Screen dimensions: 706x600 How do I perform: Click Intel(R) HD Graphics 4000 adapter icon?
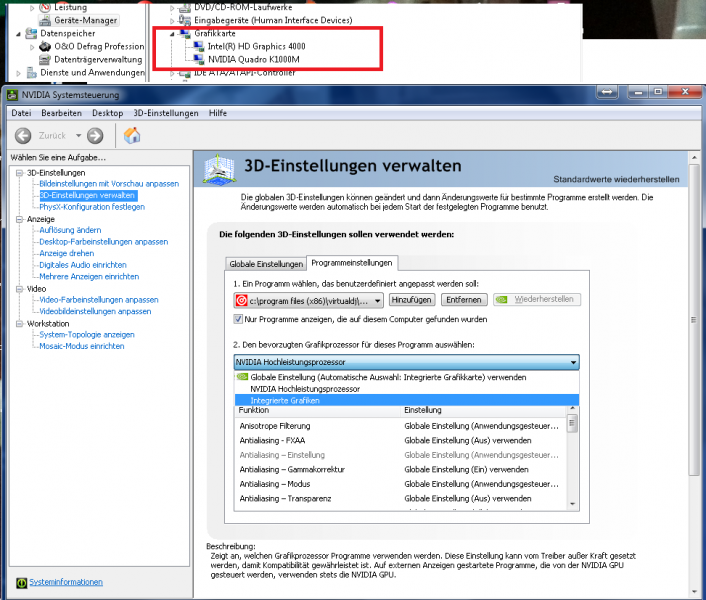point(199,46)
